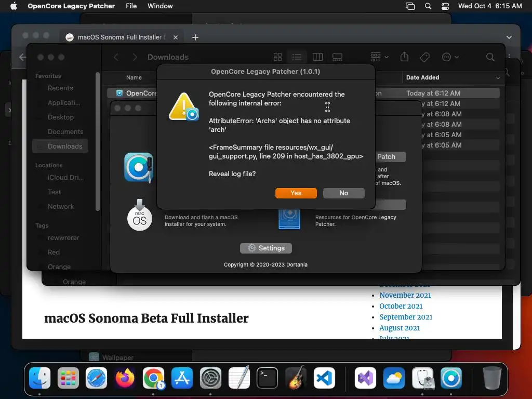Launch Safari from the Dock
Viewport: 532px width, 399px height.
pyautogui.click(x=96, y=378)
